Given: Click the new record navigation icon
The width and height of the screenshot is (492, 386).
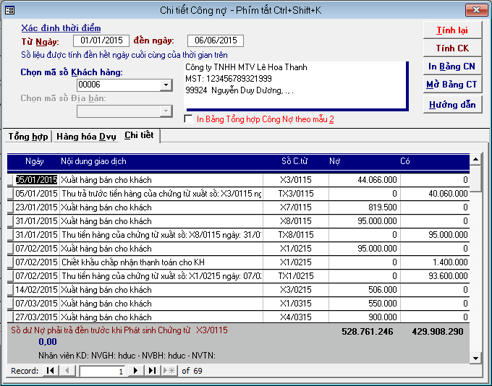Looking at the screenshot, I should pyautogui.click(x=169, y=371).
